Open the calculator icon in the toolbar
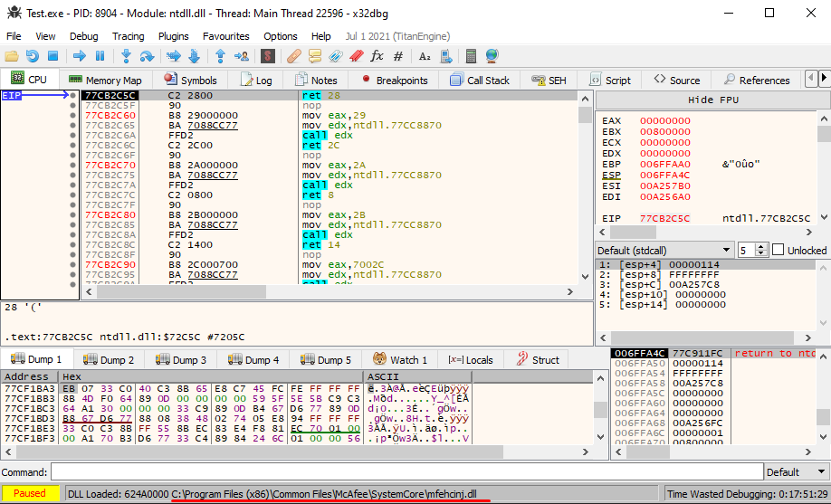831x504 pixels. 471,56
